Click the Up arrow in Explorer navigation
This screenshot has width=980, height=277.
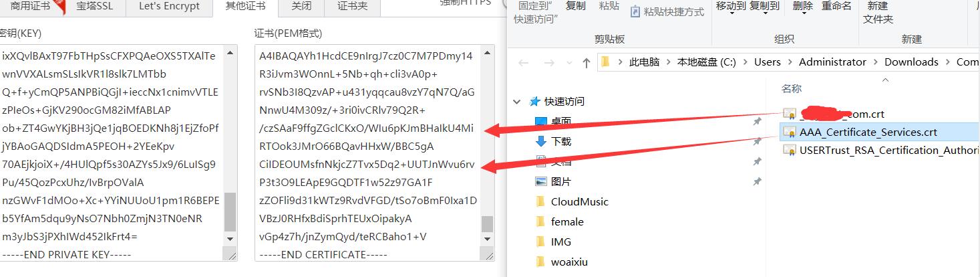coord(586,62)
